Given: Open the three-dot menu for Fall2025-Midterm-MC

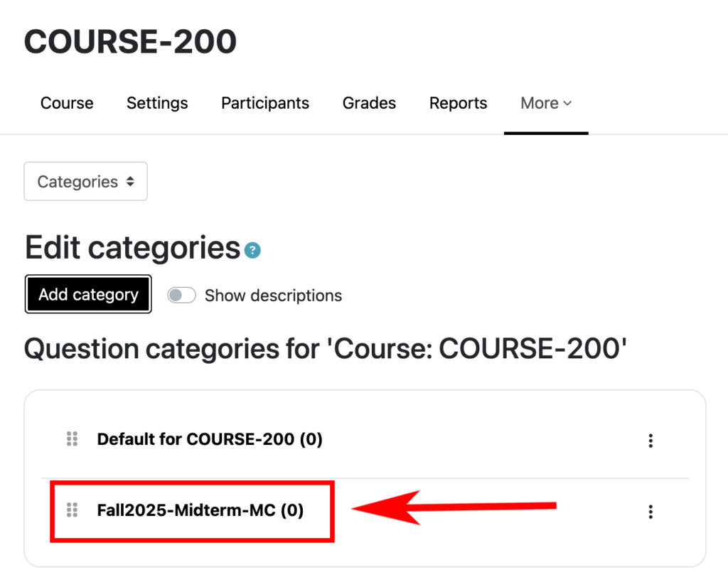Looking at the screenshot, I should (650, 512).
